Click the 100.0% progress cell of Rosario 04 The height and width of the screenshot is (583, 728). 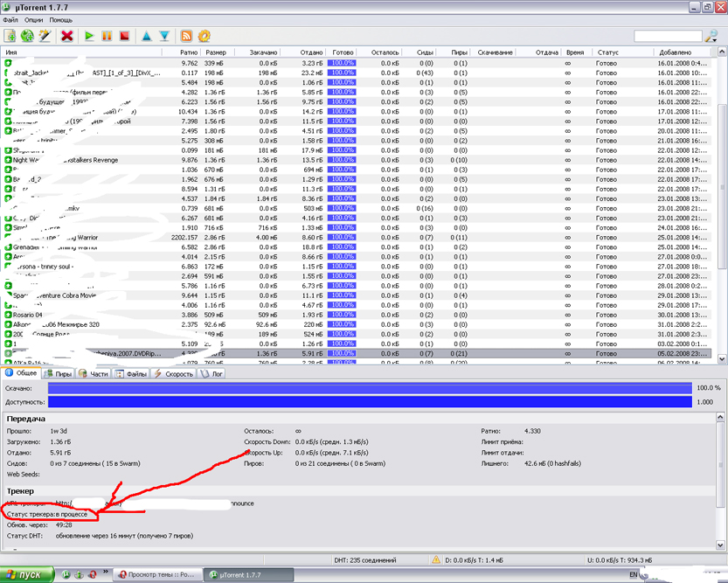(341, 315)
